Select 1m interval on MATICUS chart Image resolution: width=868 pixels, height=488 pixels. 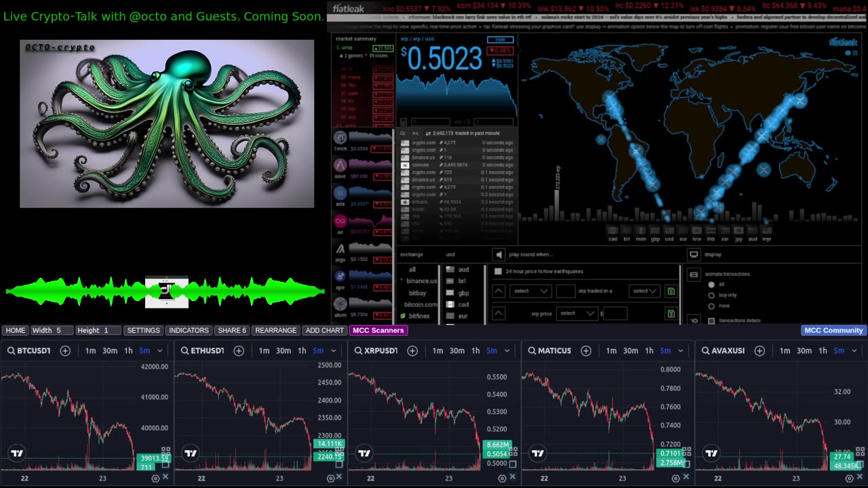611,350
